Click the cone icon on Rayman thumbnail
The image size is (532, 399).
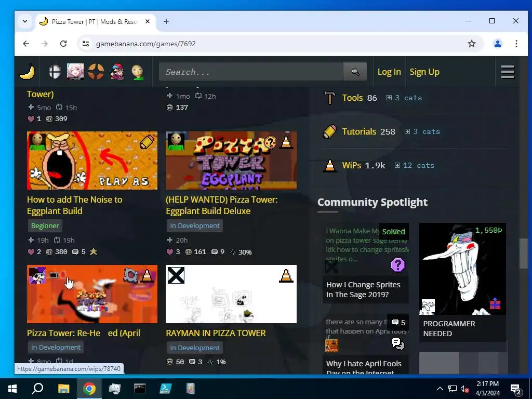point(286,275)
